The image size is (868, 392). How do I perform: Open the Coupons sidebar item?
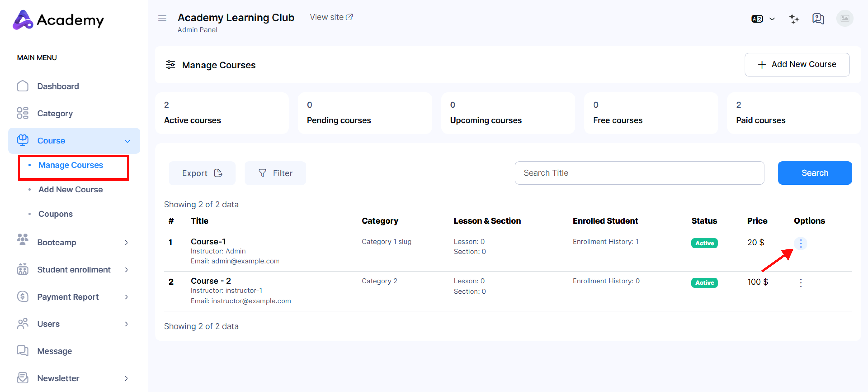pos(56,214)
